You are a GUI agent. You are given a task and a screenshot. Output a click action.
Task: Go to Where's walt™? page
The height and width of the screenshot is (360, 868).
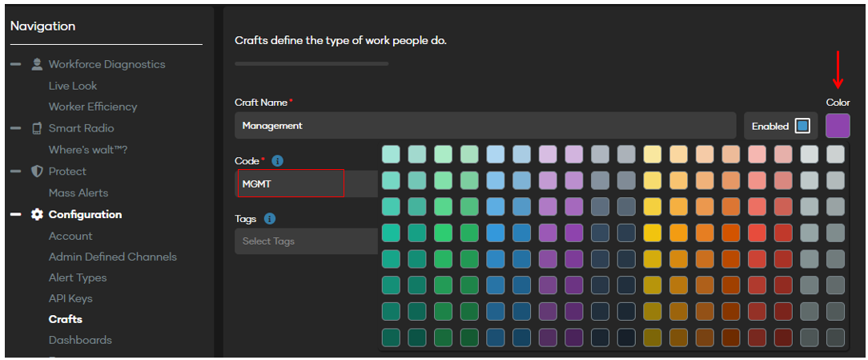coord(88,150)
